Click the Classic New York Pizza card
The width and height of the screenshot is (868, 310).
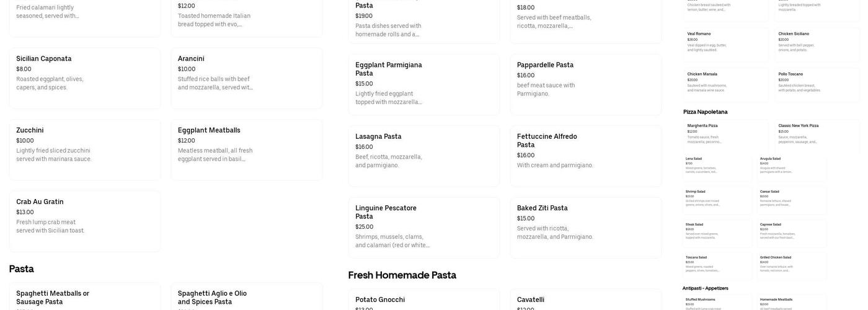817,134
